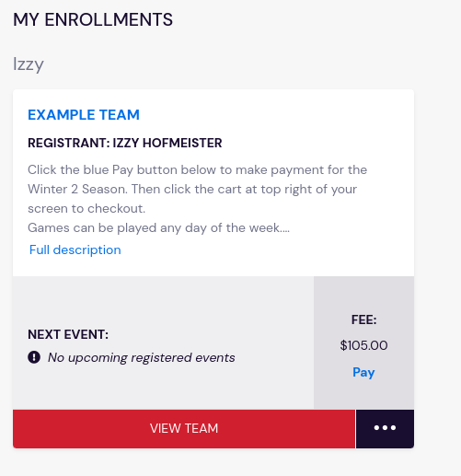Click the red VIEW TEAM button
Screen dimensions: 461x476
point(184,428)
